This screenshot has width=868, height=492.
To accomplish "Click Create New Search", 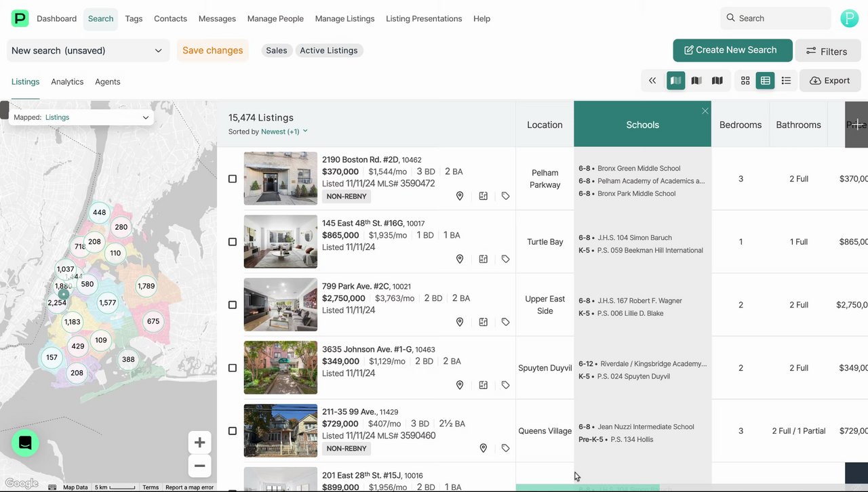I will [x=732, y=50].
